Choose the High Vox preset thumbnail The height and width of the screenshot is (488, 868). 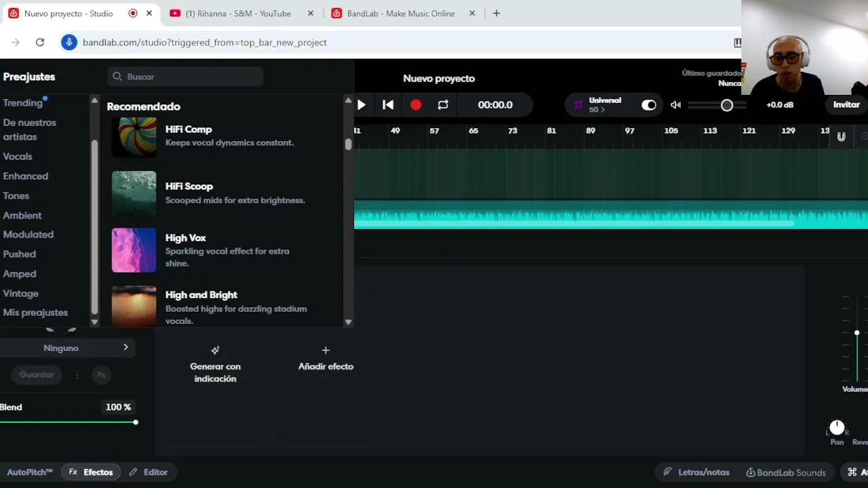click(x=134, y=250)
